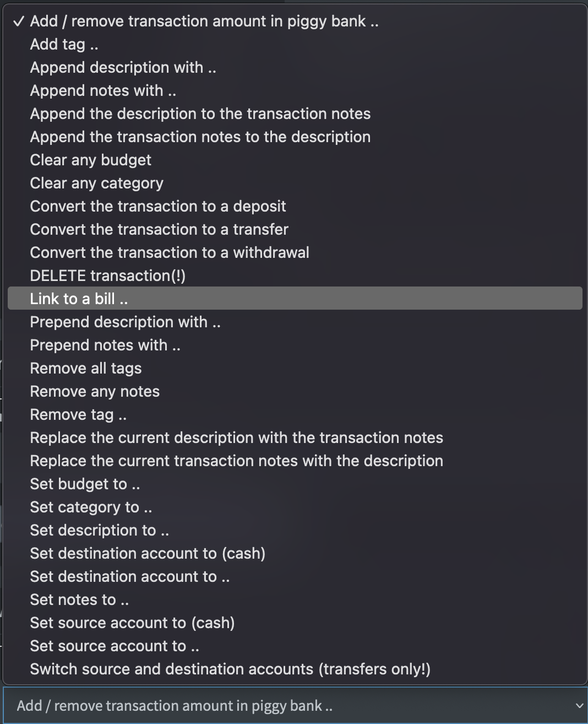Select 'Remove all tags' action
This screenshot has width=588, height=724.
[x=86, y=368]
